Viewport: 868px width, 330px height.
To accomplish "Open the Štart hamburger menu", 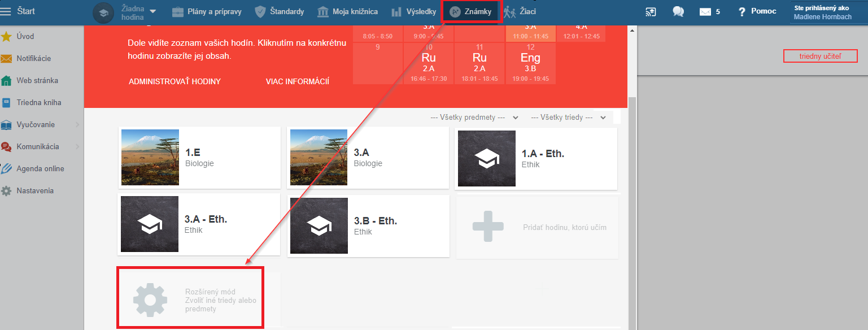I will [x=7, y=11].
